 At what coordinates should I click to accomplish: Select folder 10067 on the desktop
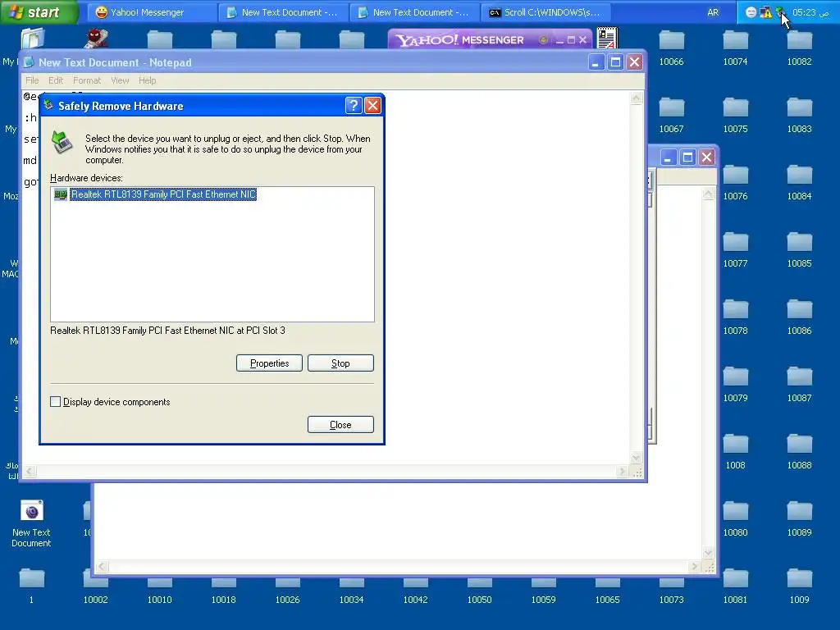point(671,115)
